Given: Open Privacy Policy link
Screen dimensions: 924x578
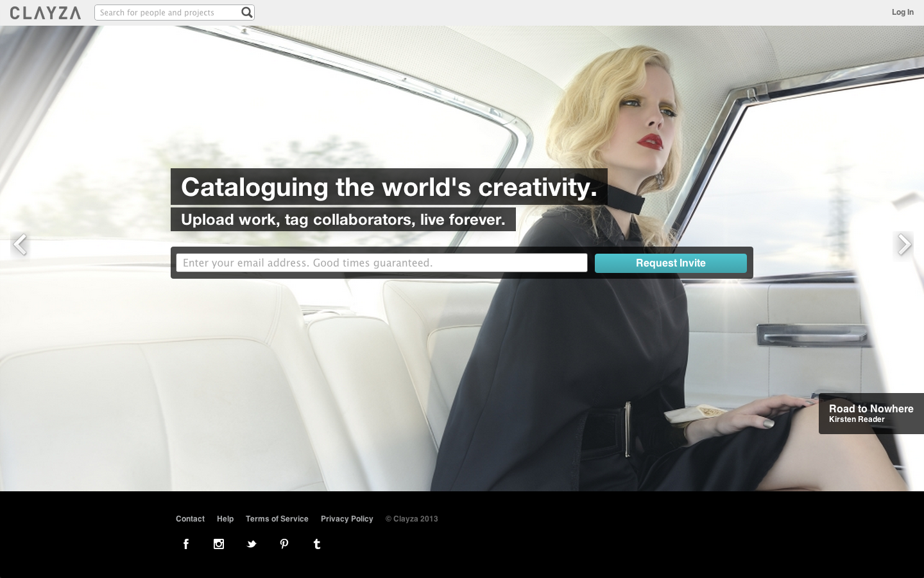Looking at the screenshot, I should (347, 519).
